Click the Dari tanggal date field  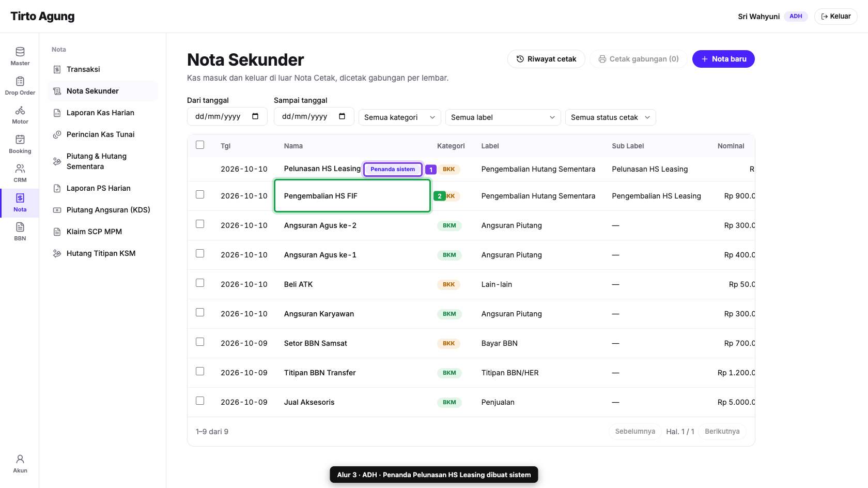coord(227,116)
